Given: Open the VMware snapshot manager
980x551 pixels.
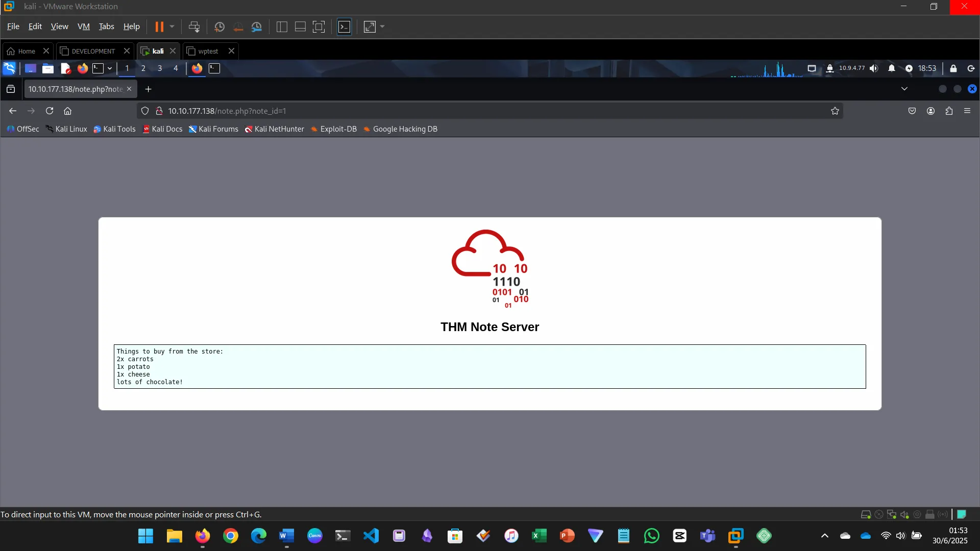Looking at the screenshot, I should click(257, 27).
